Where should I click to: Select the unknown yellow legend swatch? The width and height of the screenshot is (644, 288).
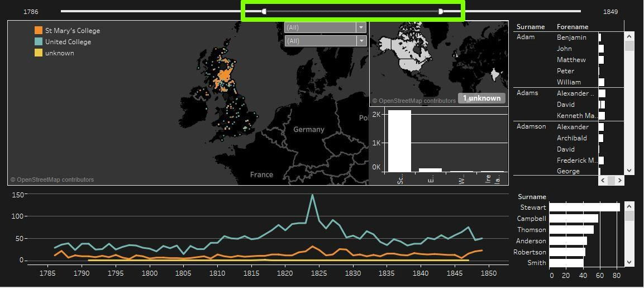coord(38,53)
